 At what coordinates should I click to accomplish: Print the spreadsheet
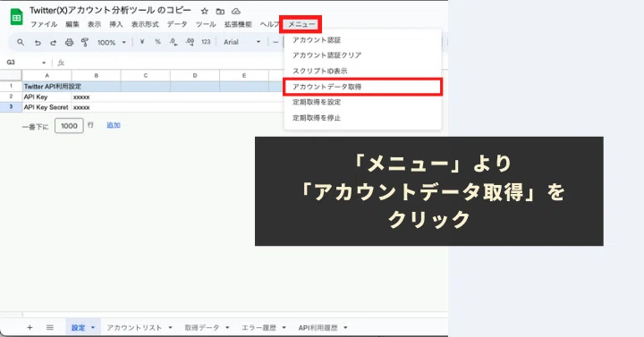coord(69,42)
